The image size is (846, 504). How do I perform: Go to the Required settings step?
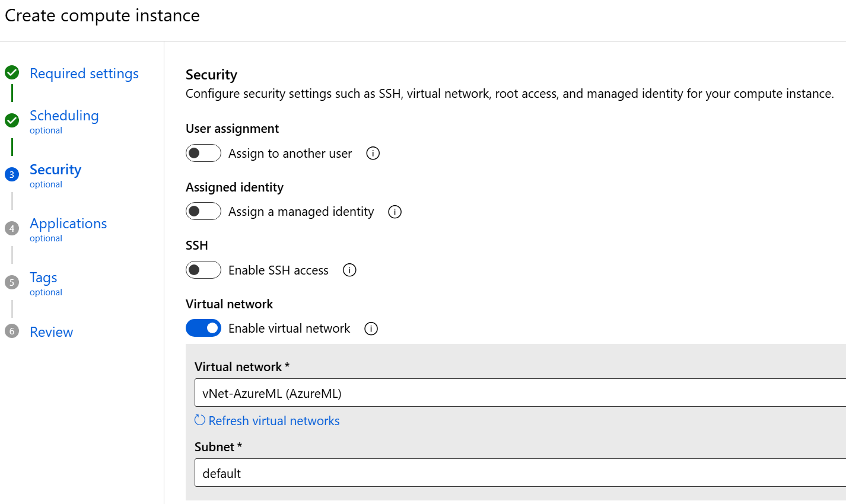84,74
